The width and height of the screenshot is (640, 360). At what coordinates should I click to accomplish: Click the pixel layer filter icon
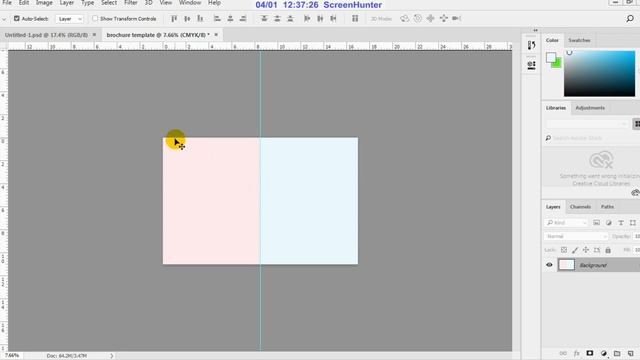pos(596,222)
